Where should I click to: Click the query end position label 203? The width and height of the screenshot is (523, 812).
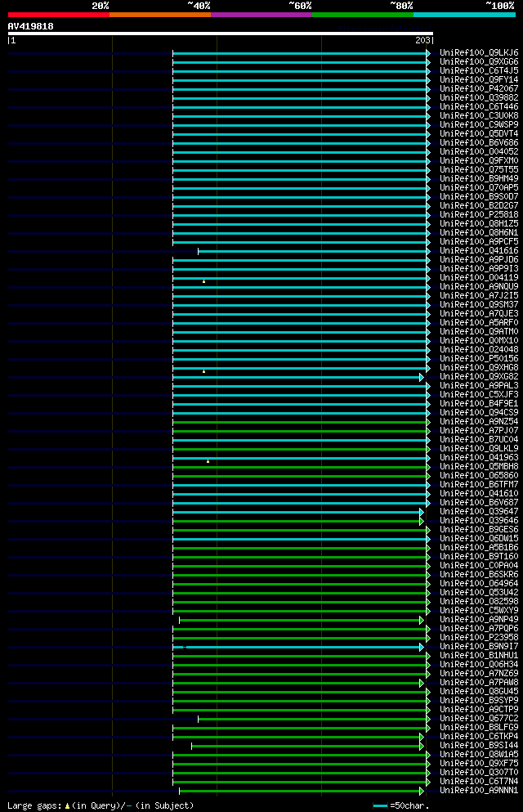(x=422, y=40)
